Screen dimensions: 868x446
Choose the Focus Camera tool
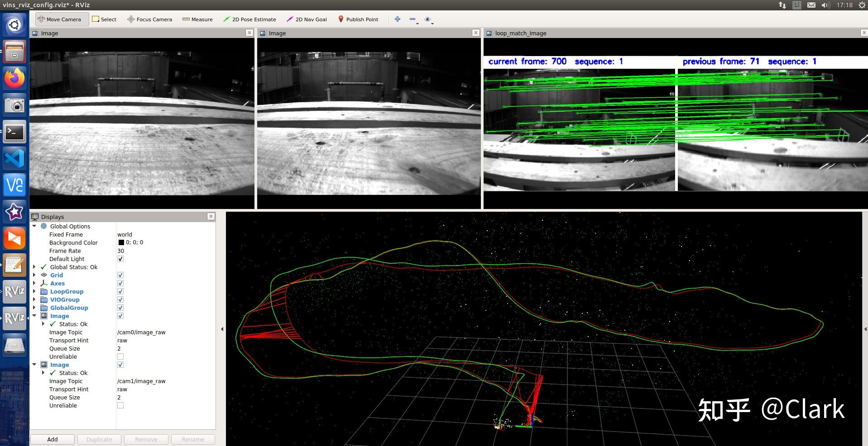click(149, 19)
